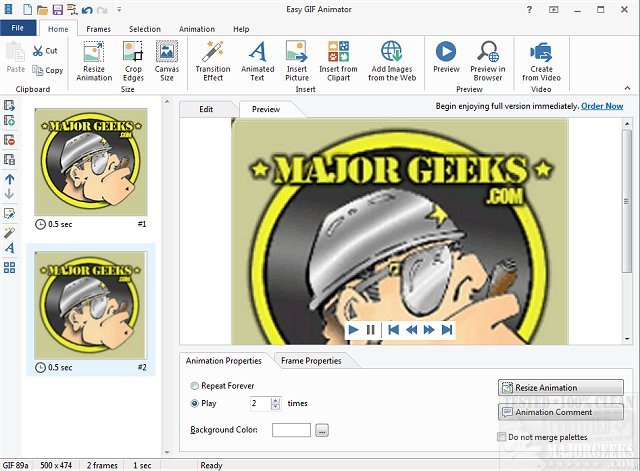The height and width of the screenshot is (471, 640).
Task: Click the sidebar animated text A icon
Action: (9, 248)
